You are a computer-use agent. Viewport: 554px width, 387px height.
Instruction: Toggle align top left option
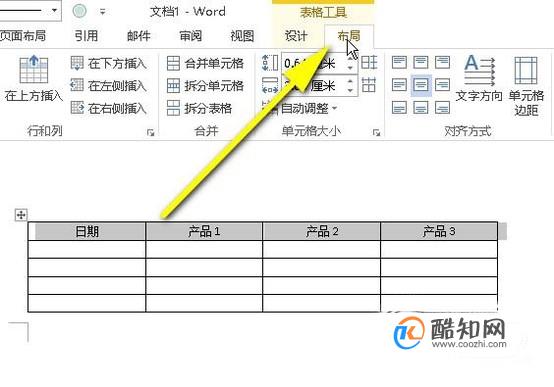click(399, 63)
